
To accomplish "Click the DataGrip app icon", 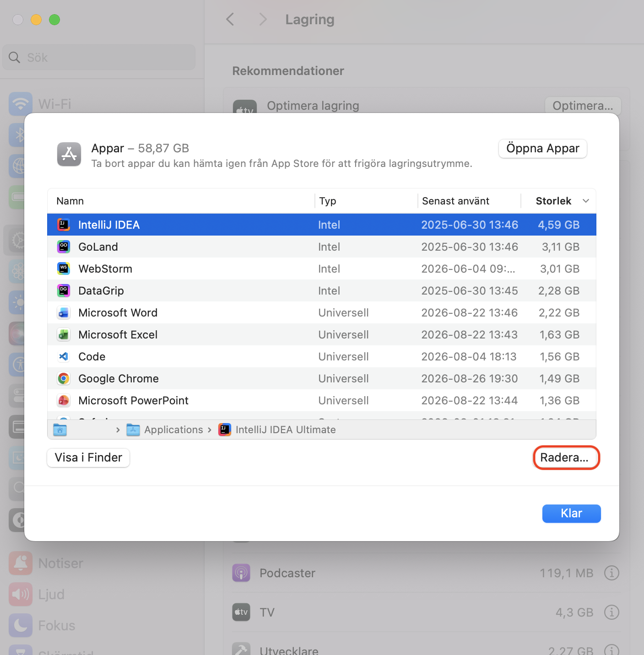I will click(64, 290).
